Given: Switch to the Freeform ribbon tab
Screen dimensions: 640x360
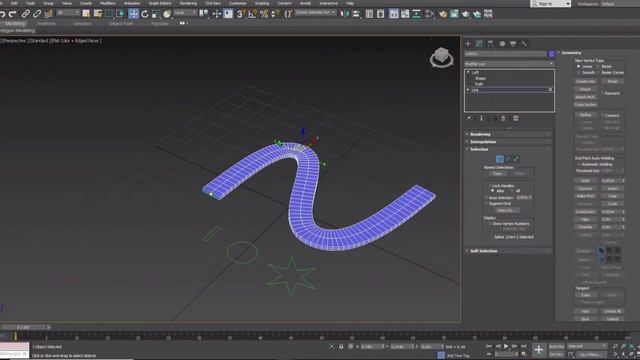Looking at the screenshot, I should 46,24.
